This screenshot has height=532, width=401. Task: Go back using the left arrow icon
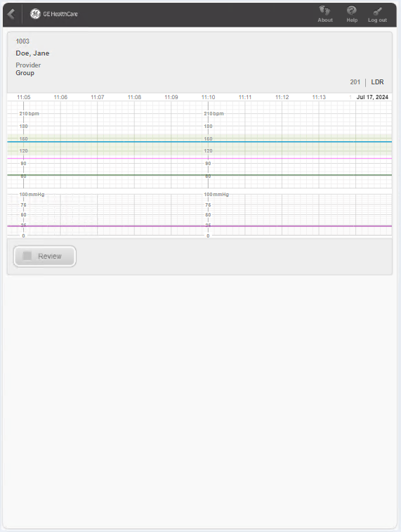coord(11,14)
